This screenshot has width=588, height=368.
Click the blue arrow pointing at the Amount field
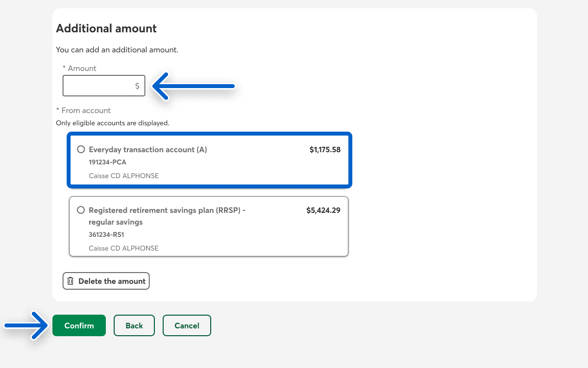click(x=194, y=87)
